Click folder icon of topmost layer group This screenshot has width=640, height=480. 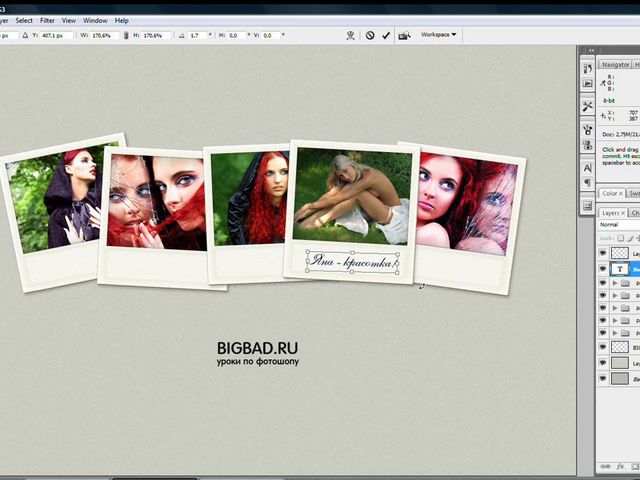(625, 283)
